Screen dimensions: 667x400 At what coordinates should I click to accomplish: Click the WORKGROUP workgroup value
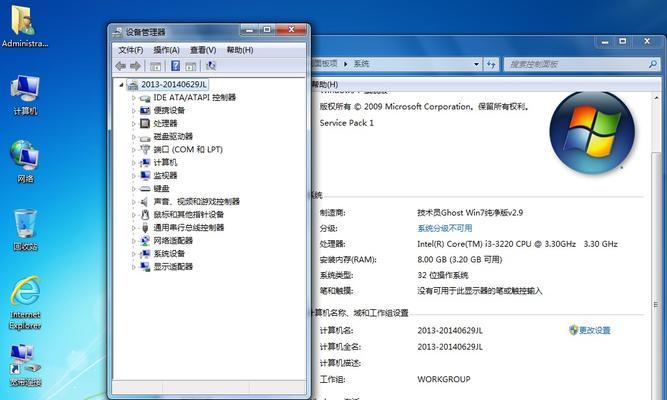click(x=444, y=379)
